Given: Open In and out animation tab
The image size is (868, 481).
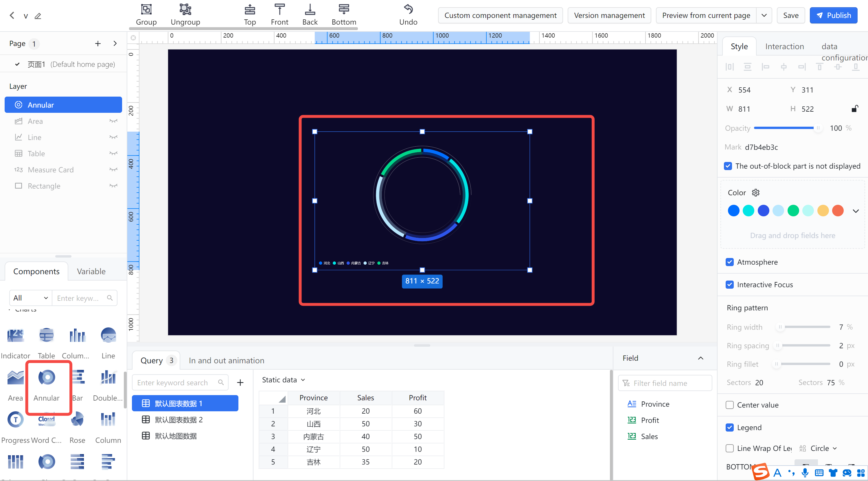Looking at the screenshot, I should [227, 360].
